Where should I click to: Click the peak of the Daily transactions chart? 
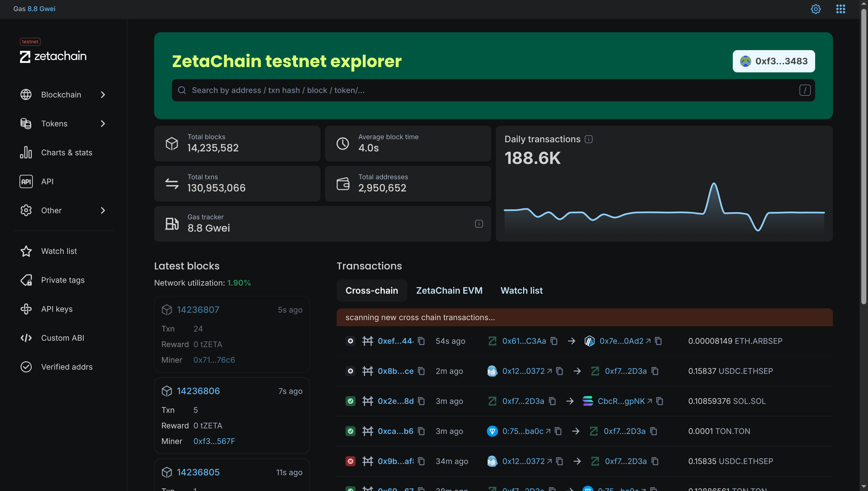[x=714, y=184]
